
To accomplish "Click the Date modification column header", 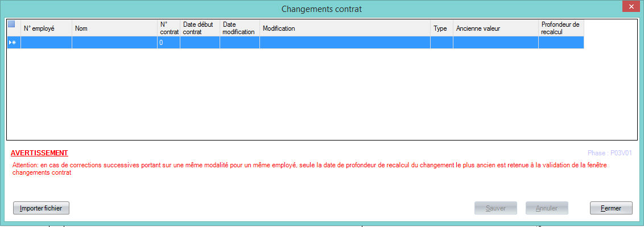I will point(240,28).
